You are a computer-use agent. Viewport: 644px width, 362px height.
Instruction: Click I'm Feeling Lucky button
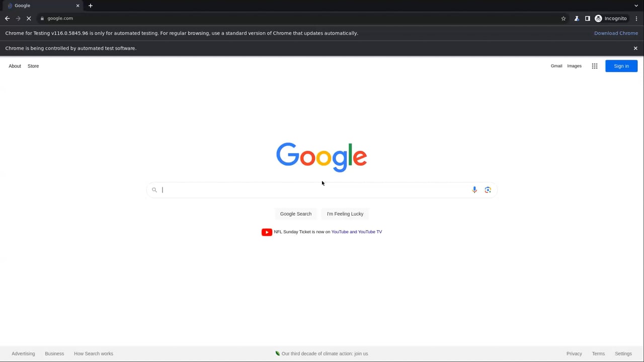[x=345, y=214]
